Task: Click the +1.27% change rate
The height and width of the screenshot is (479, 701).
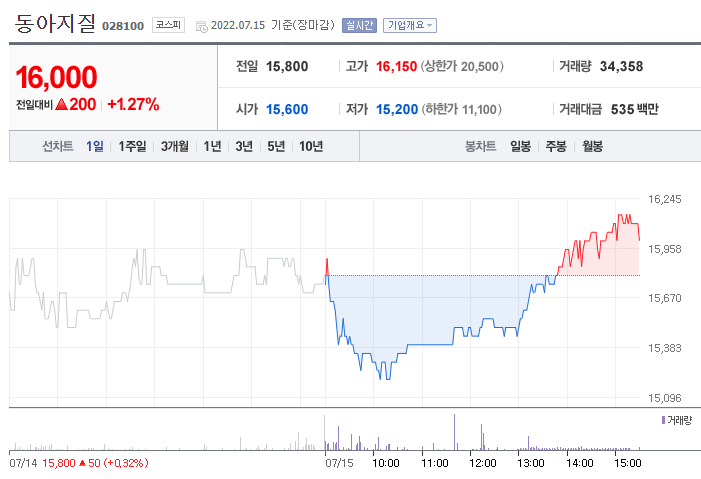Action: coord(133,104)
